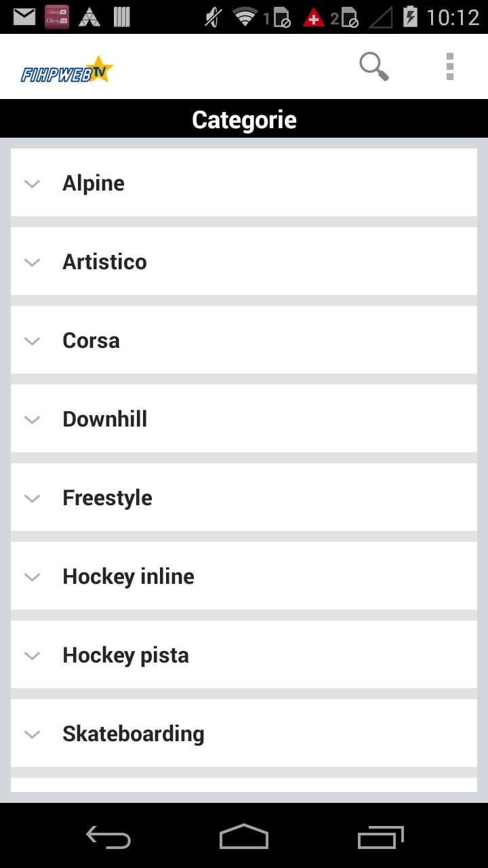Tap the FIHPWEB TV logo
488x868 pixels.
point(66,70)
